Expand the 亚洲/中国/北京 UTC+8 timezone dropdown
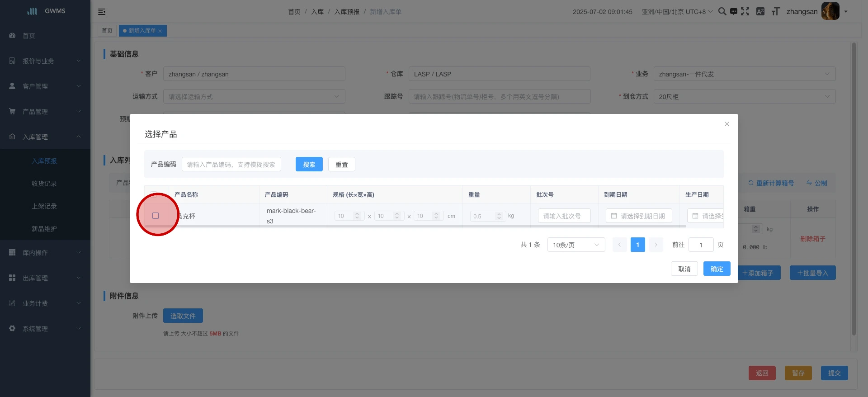The height and width of the screenshot is (397, 868). pyautogui.click(x=677, y=12)
